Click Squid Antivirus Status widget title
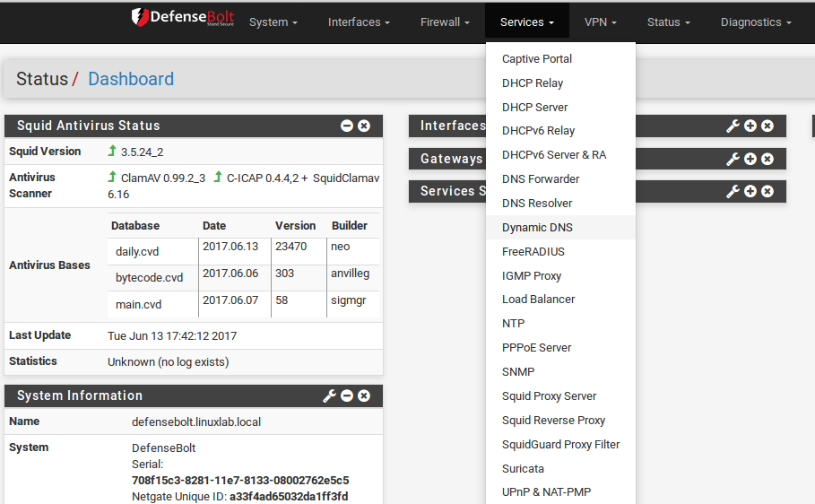This screenshot has height=504, width=815. (x=89, y=126)
